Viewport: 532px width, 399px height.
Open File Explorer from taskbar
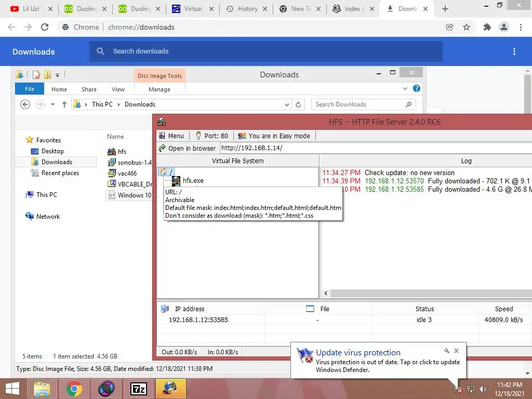[x=42, y=389]
